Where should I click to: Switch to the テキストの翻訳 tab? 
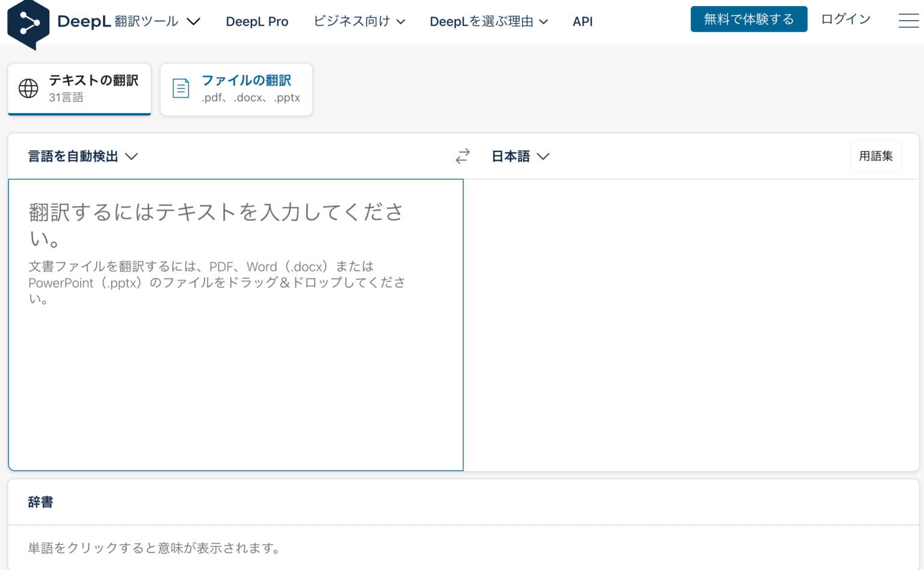point(79,88)
